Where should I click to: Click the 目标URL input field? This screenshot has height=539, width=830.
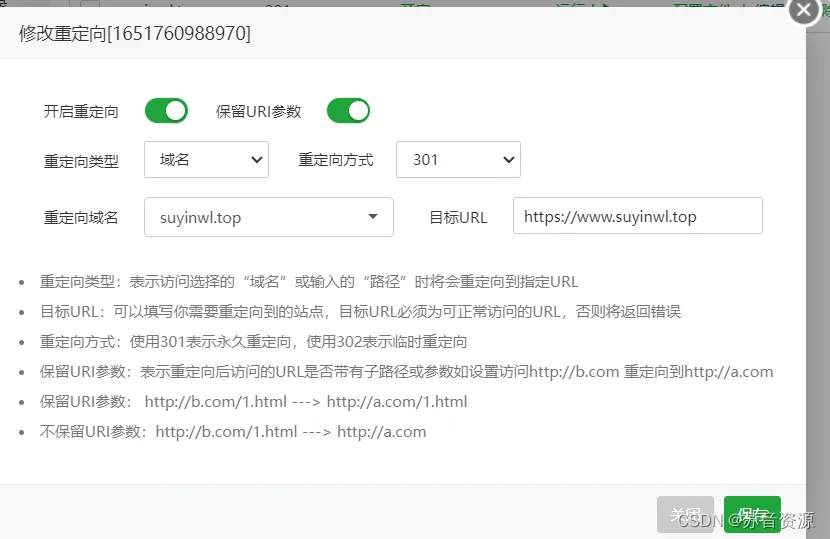click(638, 216)
